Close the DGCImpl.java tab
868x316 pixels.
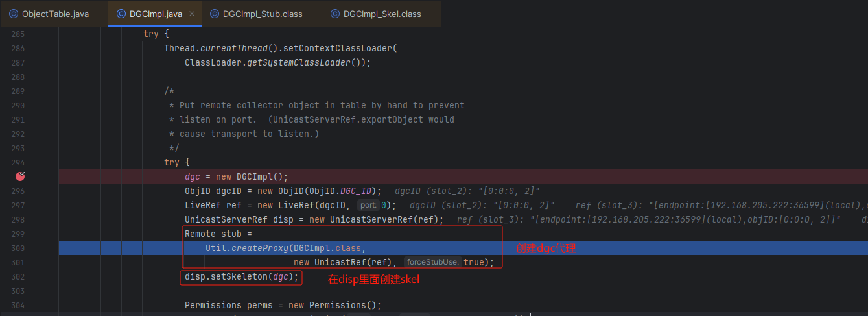[x=191, y=14]
